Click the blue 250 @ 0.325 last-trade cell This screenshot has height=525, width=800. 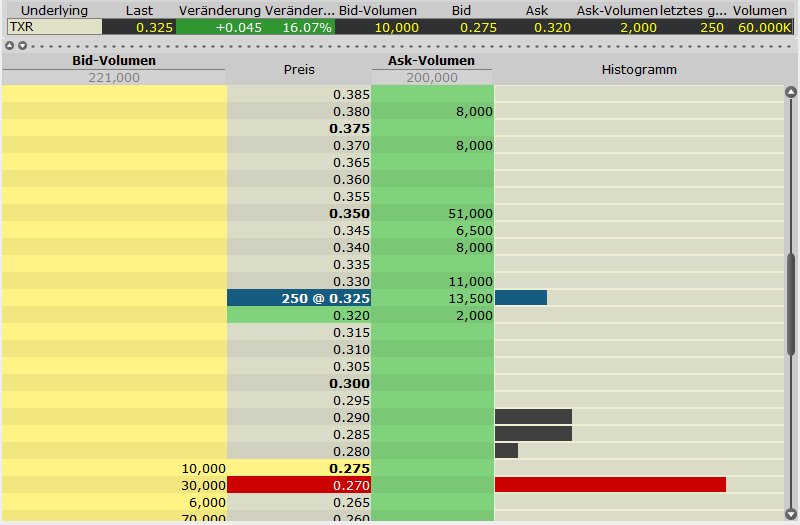point(299,298)
